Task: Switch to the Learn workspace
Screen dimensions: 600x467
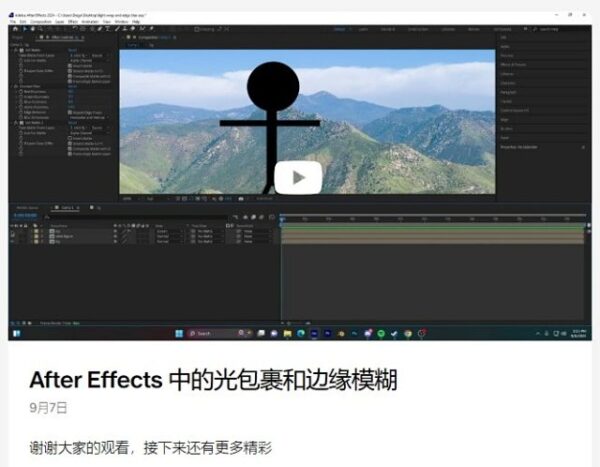Action: click(x=363, y=29)
